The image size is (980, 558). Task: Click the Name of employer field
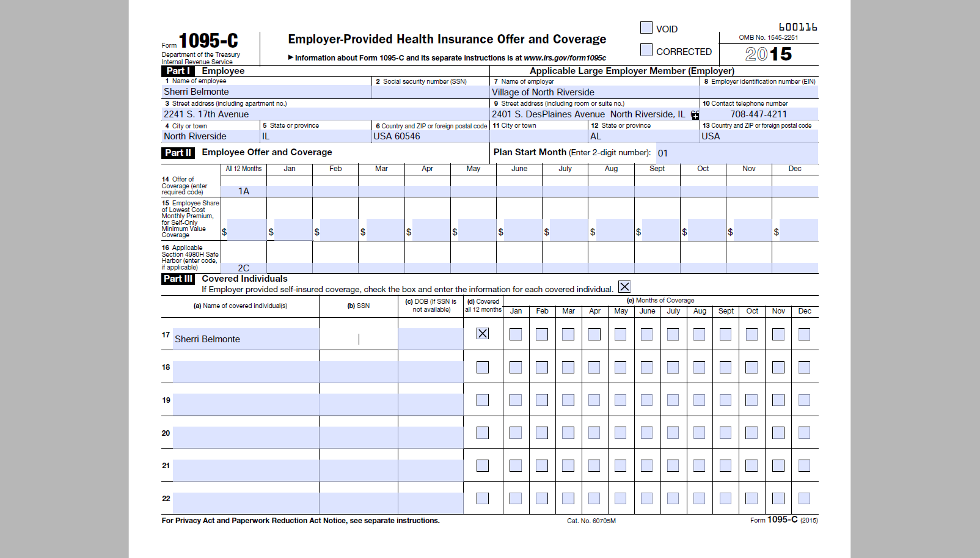point(594,92)
